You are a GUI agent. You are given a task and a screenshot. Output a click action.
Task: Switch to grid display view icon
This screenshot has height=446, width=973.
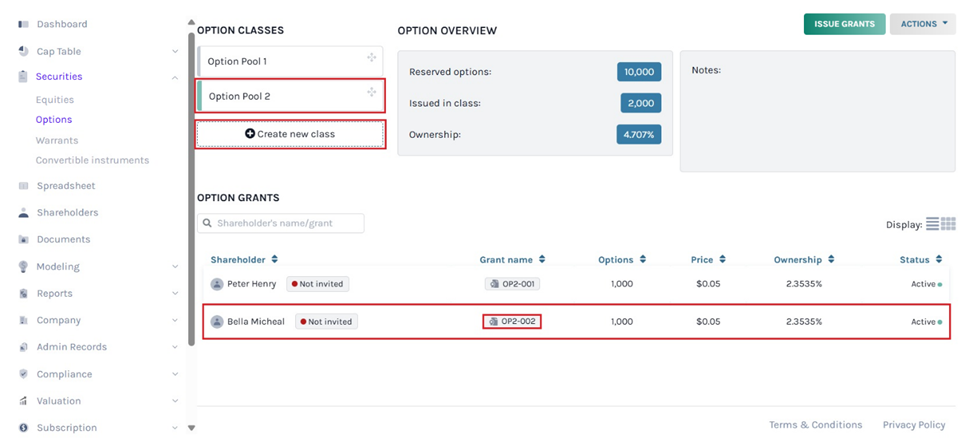coord(948,224)
